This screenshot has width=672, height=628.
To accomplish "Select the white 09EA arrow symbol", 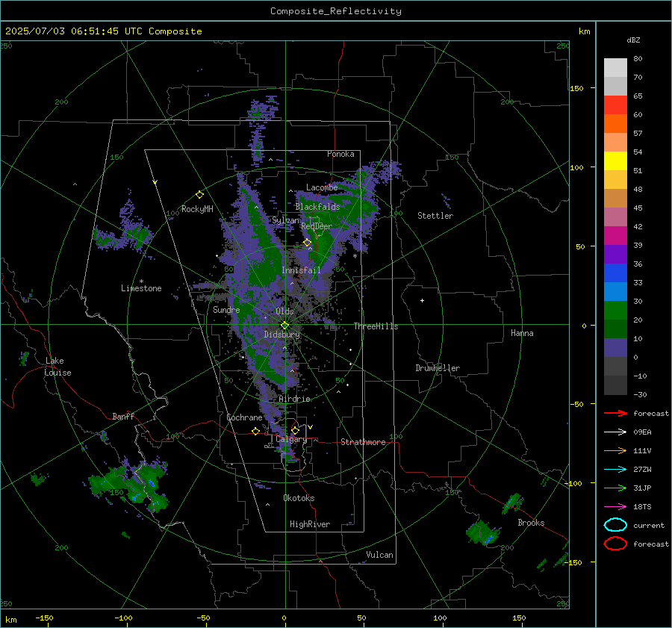I will tap(615, 432).
